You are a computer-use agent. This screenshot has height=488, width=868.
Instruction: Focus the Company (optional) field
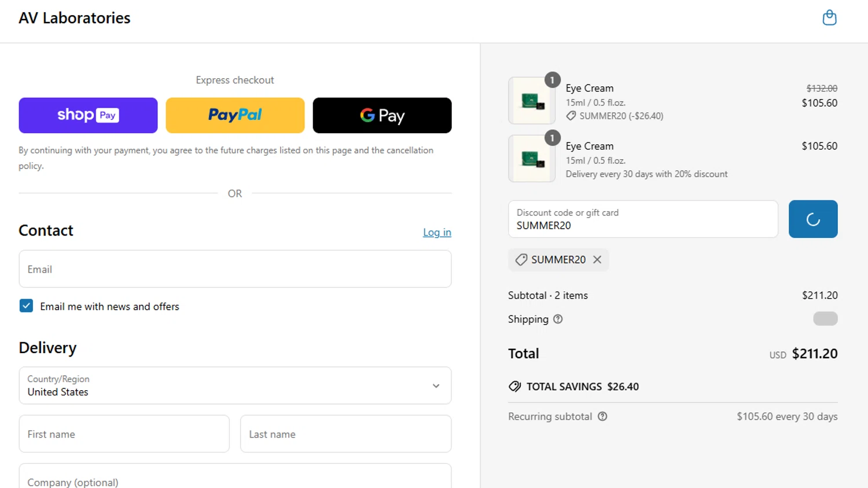coord(235,476)
